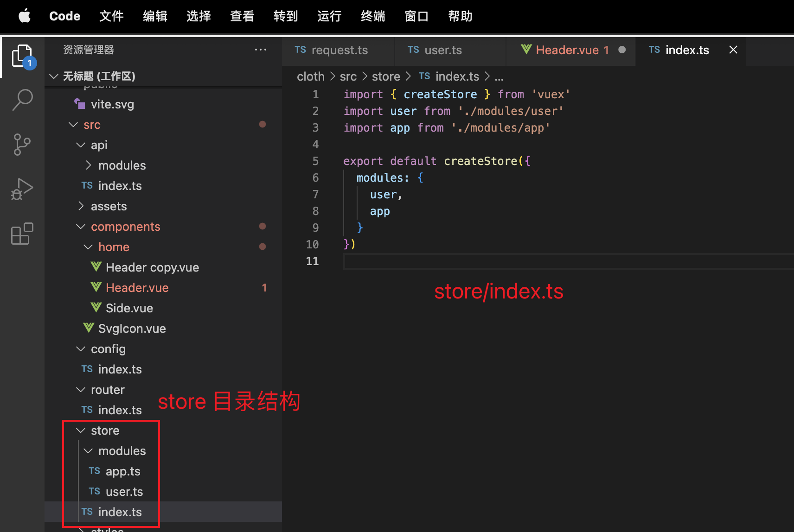This screenshot has height=532, width=794.
Task: Switch to the user.ts tab
Action: 450,50
